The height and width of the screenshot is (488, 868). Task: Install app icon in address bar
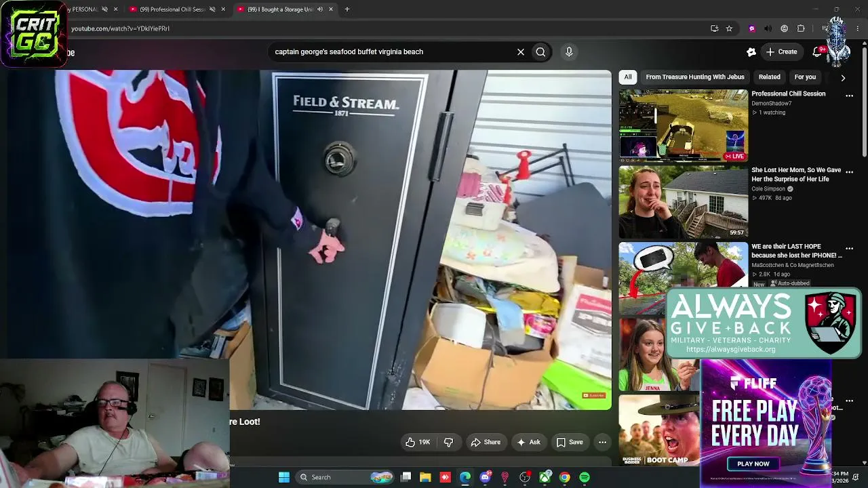714,28
